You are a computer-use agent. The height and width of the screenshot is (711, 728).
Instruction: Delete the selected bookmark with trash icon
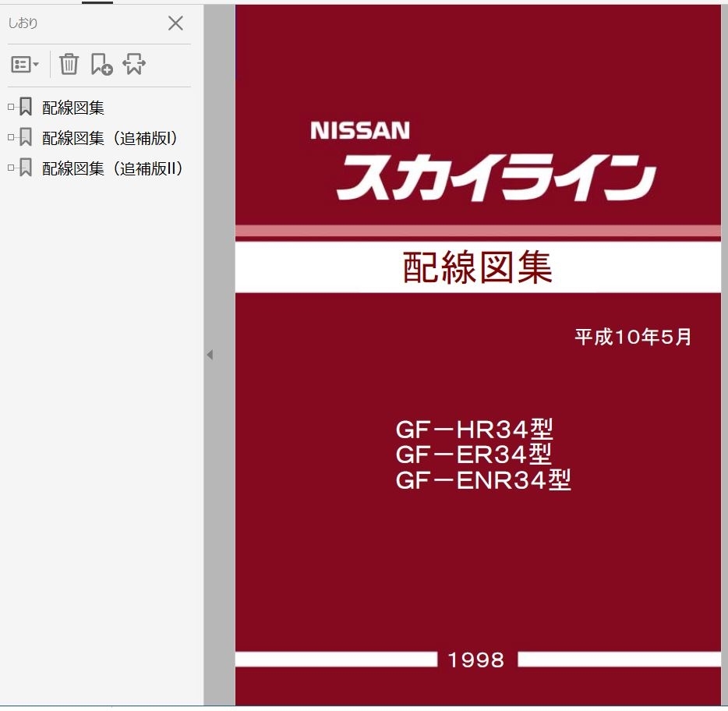[69, 64]
